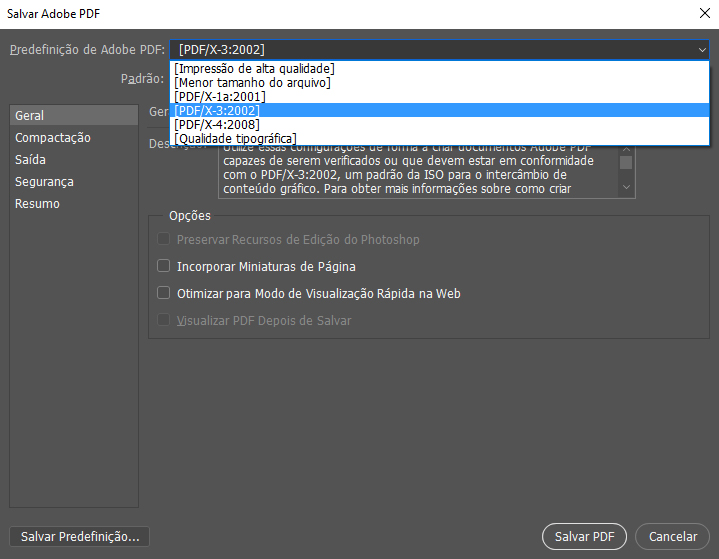
Task: Switch to Compactação settings category
Action: pyautogui.click(x=53, y=137)
